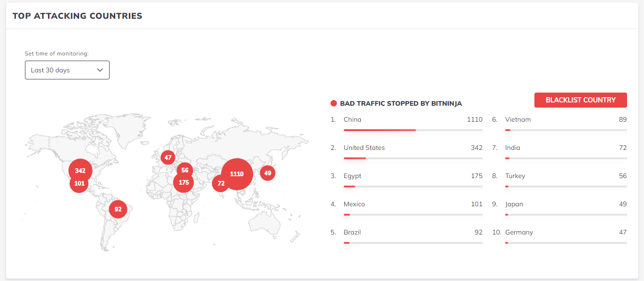The height and width of the screenshot is (281, 644).
Task: Select the Mexico bubble showing 101
Action: [x=80, y=184]
